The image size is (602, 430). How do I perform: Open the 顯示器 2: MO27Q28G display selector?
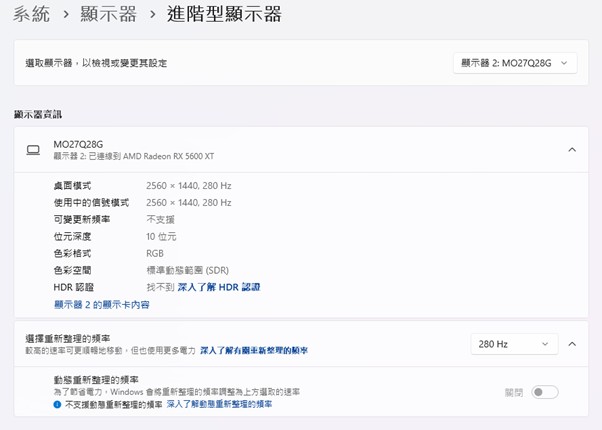pyautogui.click(x=514, y=63)
